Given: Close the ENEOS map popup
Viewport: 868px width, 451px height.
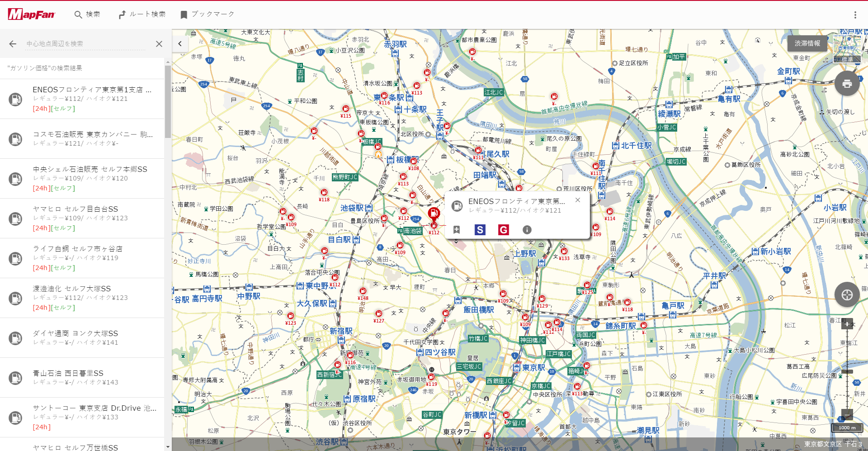Looking at the screenshot, I should click(578, 200).
